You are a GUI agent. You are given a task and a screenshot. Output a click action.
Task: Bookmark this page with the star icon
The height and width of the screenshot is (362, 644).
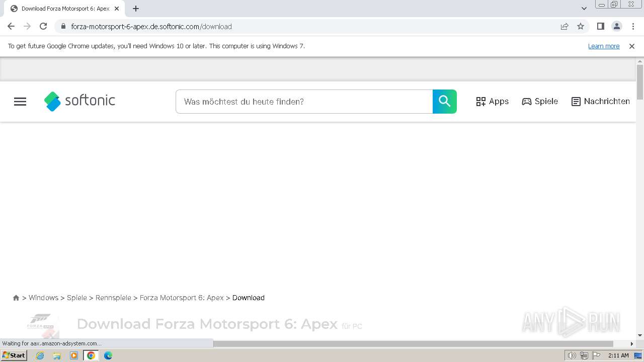pos(581,26)
